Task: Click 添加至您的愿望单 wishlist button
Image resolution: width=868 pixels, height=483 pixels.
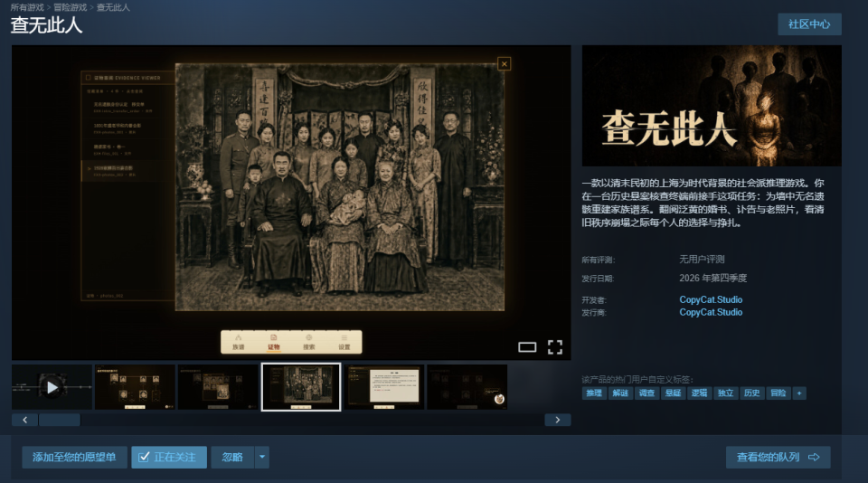Action: pyautogui.click(x=74, y=457)
